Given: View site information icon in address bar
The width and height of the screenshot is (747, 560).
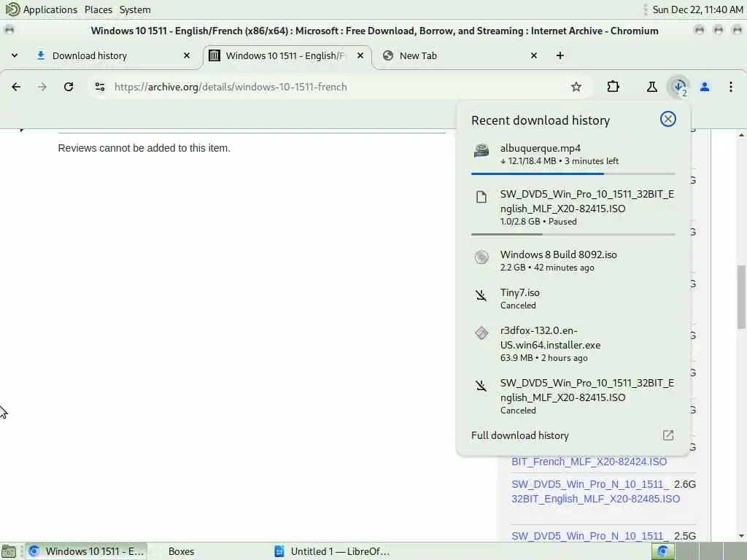Looking at the screenshot, I should tap(99, 87).
